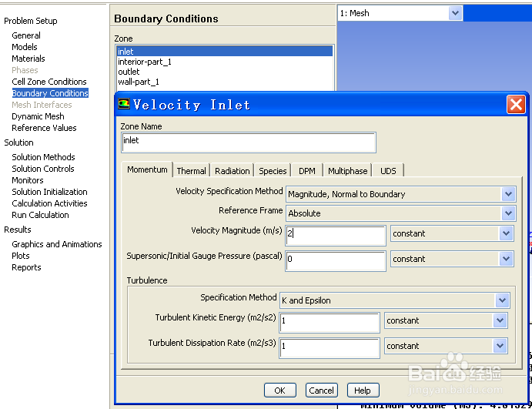Click the Zone Name input field

pos(249,142)
